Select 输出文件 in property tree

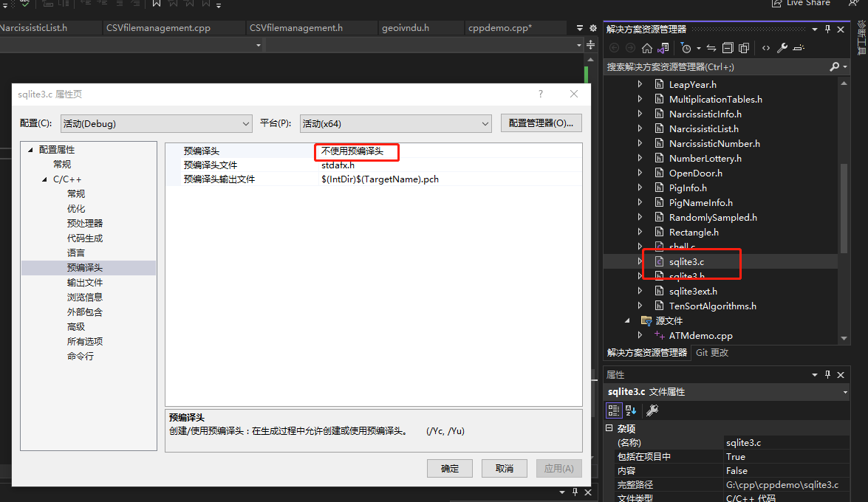click(x=85, y=282)
